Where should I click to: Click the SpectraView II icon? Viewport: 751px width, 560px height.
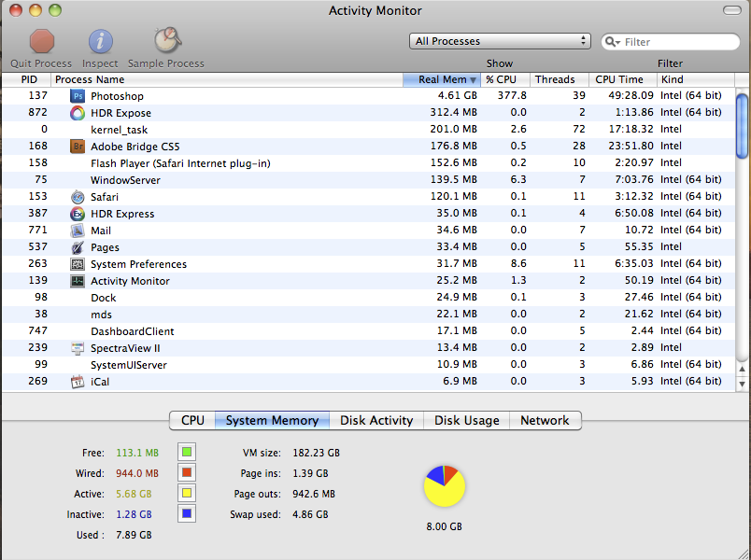pyautogui.click(x=78, y=348)
